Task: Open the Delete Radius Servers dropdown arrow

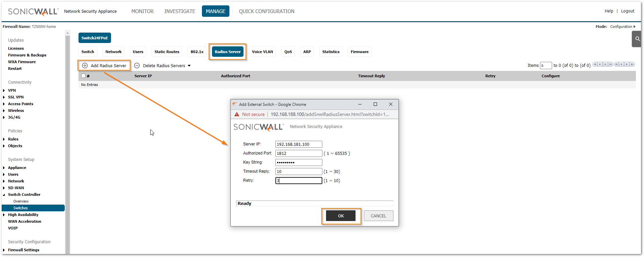Action: (x=189, y=66)
